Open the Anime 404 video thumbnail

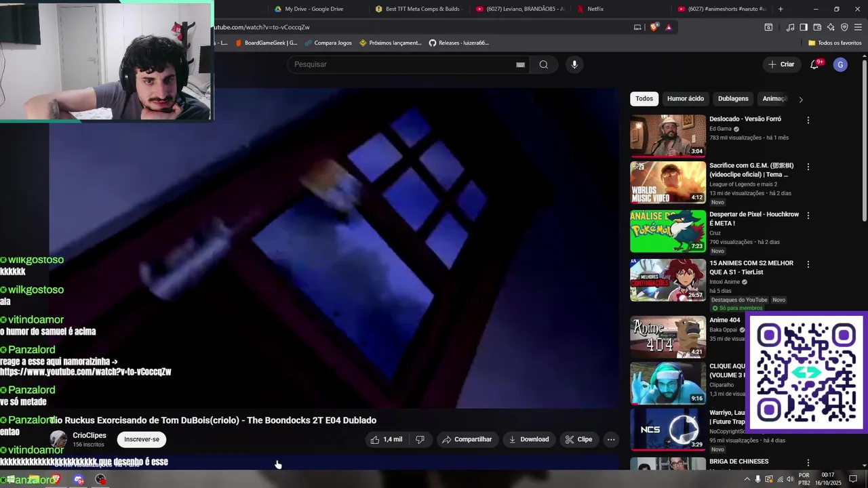click(x=668, y=337)
